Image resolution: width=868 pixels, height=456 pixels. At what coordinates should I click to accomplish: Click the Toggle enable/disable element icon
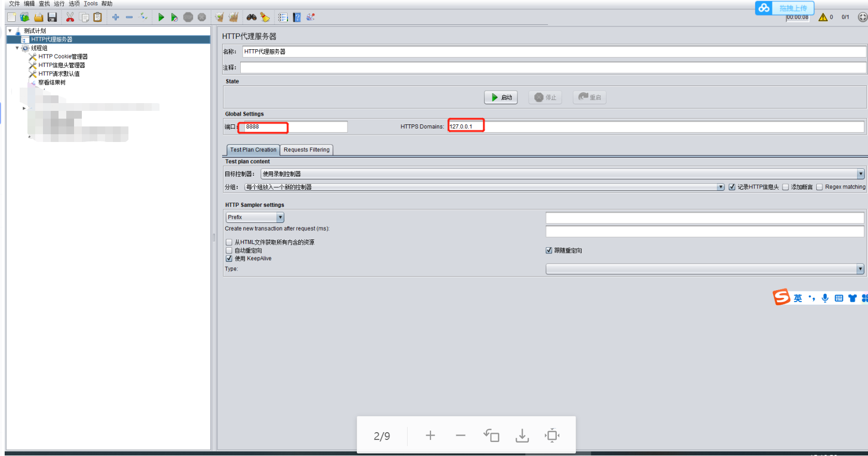(143, 17)
